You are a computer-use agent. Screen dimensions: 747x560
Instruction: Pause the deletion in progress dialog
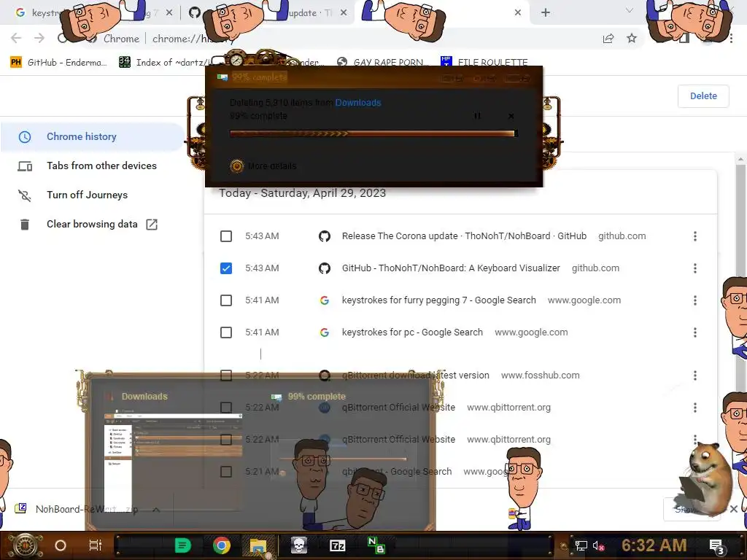pyautogui.click(x=477, y=116)
